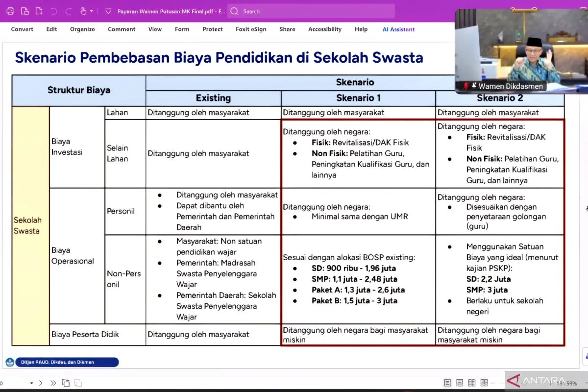588x392 pixels.
Task: Click the Foxit eSign tab
Action: pos(251,29)
